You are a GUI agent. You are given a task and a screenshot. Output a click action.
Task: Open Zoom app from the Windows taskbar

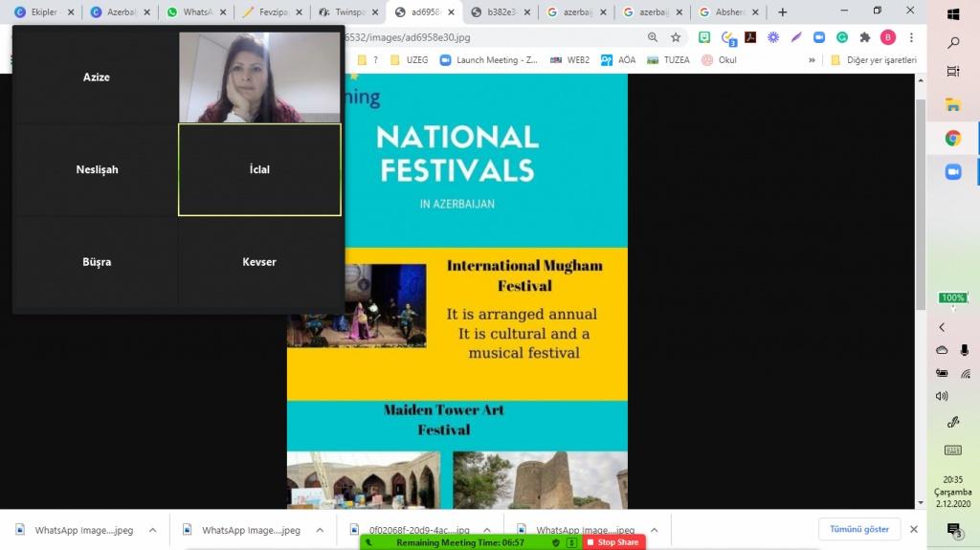953,171
